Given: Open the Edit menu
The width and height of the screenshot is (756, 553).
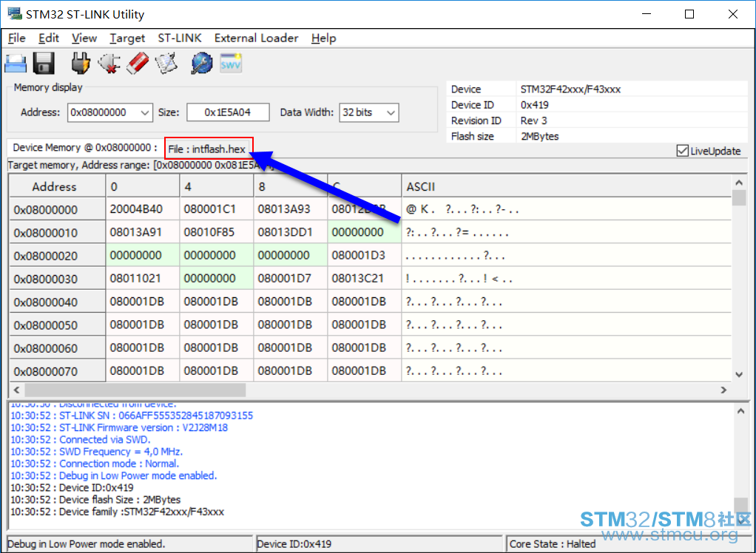Looking at the screenshot, I should [x=49, y=38].
